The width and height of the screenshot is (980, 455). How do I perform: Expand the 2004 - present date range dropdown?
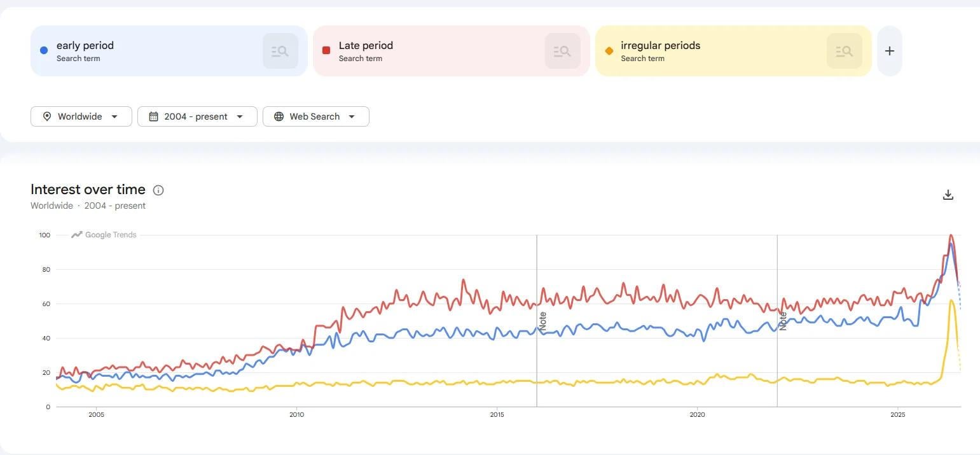[197, 116]
